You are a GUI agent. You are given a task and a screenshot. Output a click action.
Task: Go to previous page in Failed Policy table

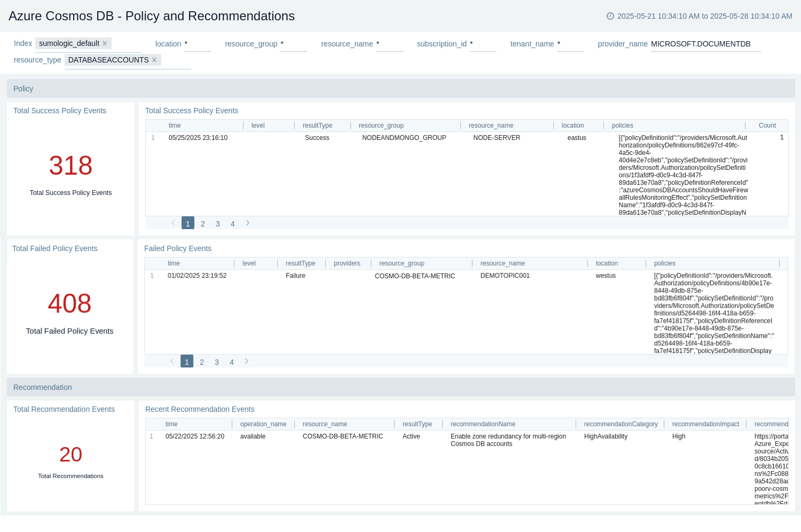click(172, 361)
